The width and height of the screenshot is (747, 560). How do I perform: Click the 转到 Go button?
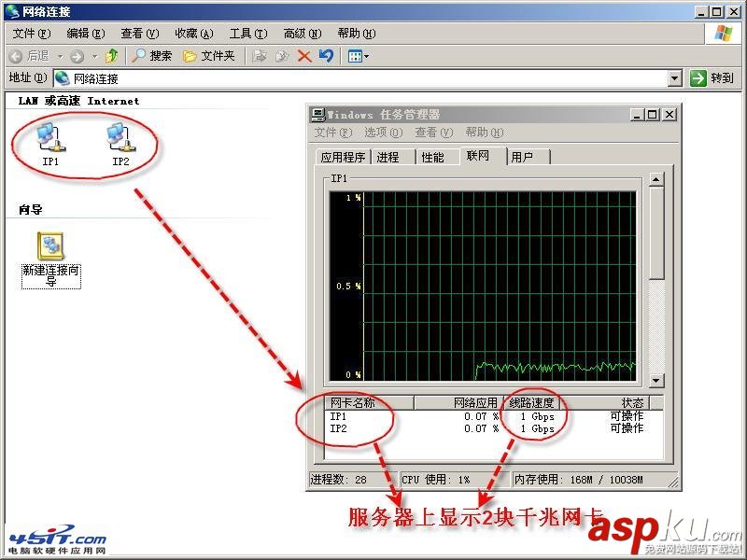pos(712,77)
